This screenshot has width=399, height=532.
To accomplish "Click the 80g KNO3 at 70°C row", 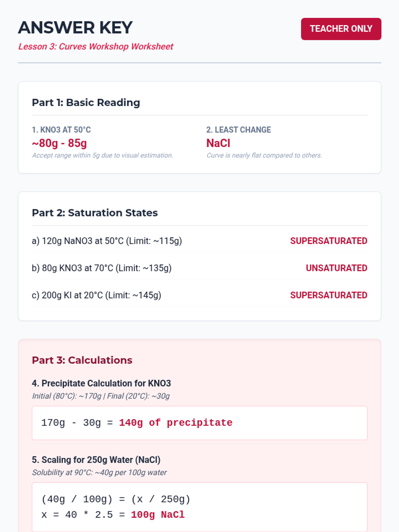I will [x=199, y=268].
